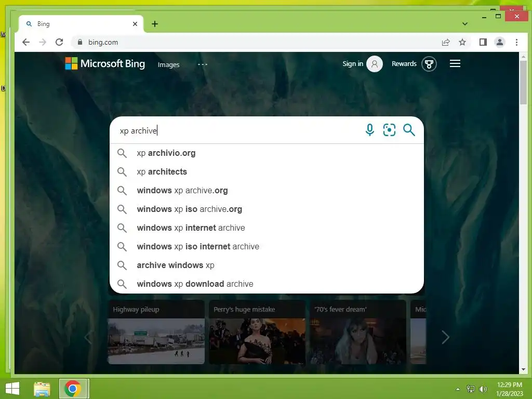This screenshot has height=399, width=532.
Task: Click the microphone voice search icon
Action: point(370,130)
